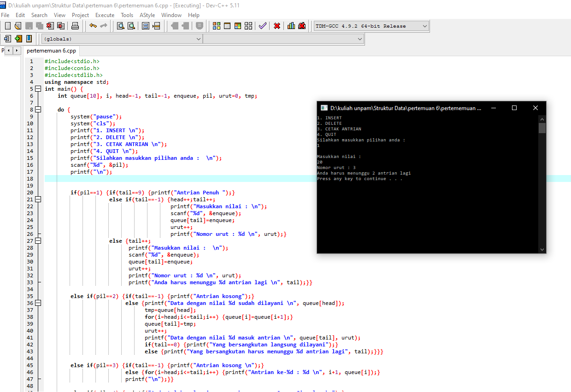Image resolution: width=571 pixels, height=392 pixels.
Task: Click the console window title bar icon
Action: [324, 108]
